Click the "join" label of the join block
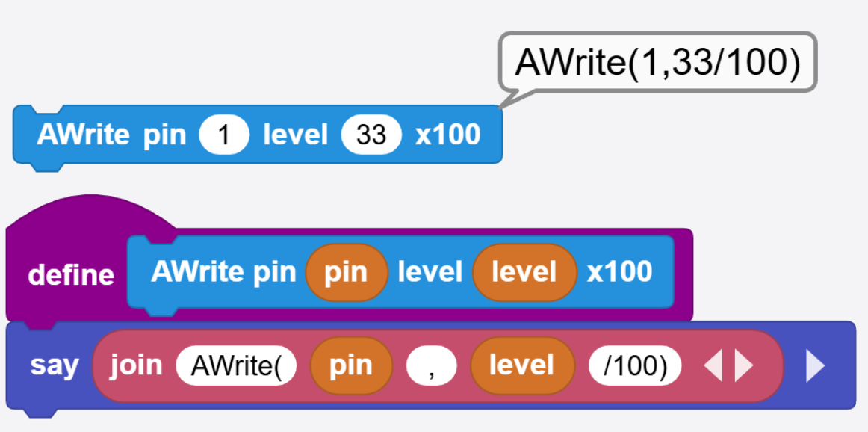 [x=136, y=365]
